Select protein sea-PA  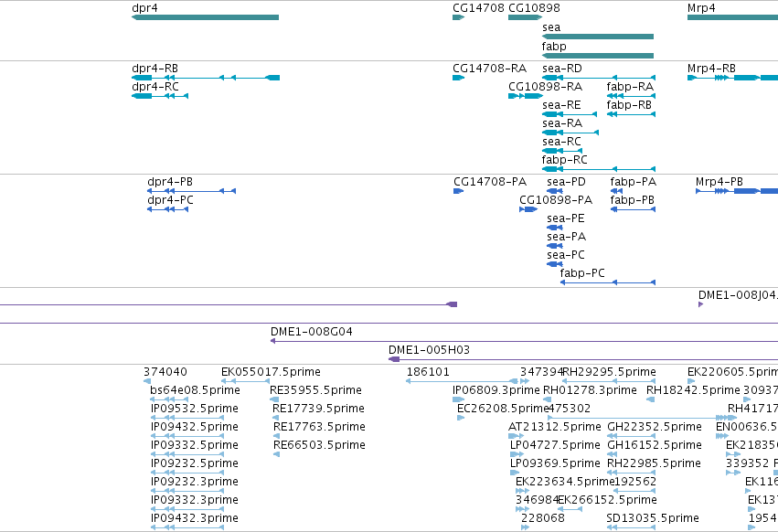pyautogui.click(x=555, y=246)
